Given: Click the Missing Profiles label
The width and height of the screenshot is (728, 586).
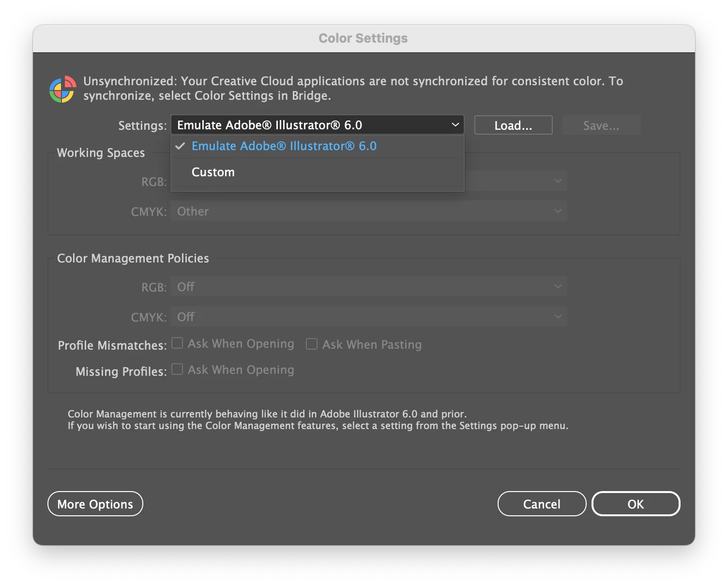Looking at the screenshot, I should [121, 371].
